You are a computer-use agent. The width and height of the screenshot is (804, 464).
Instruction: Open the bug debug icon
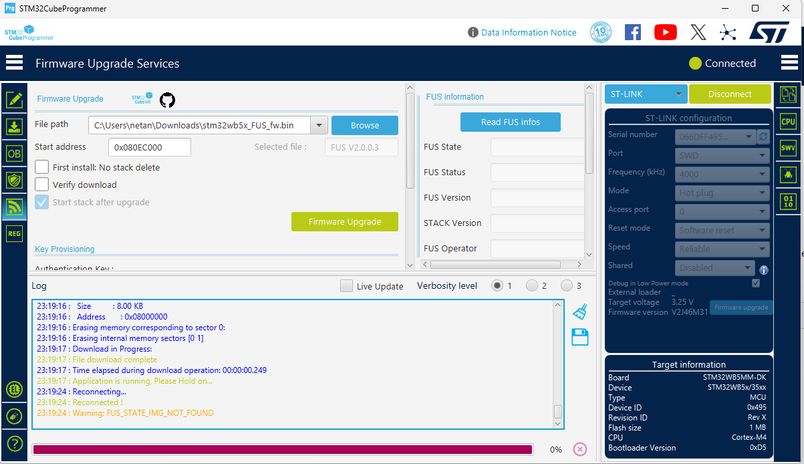(788, 175)
